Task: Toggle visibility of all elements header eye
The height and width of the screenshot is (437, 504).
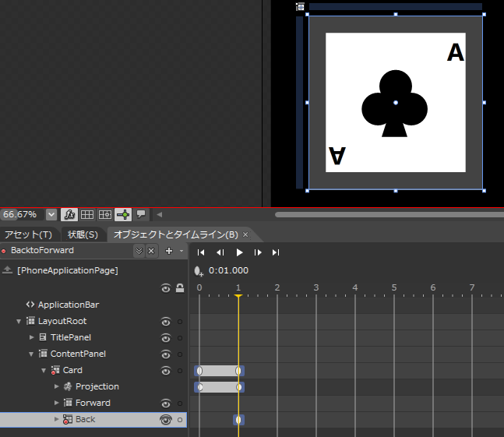Action: 166,288
